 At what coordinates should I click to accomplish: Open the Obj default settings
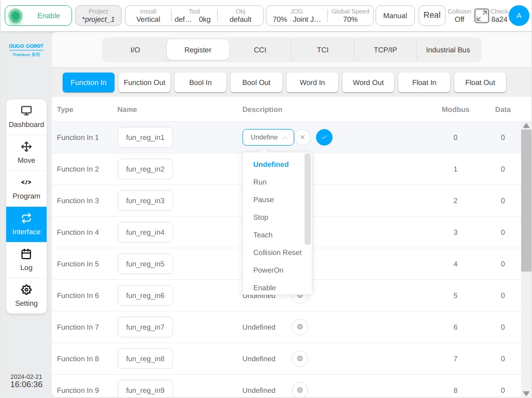240,16
